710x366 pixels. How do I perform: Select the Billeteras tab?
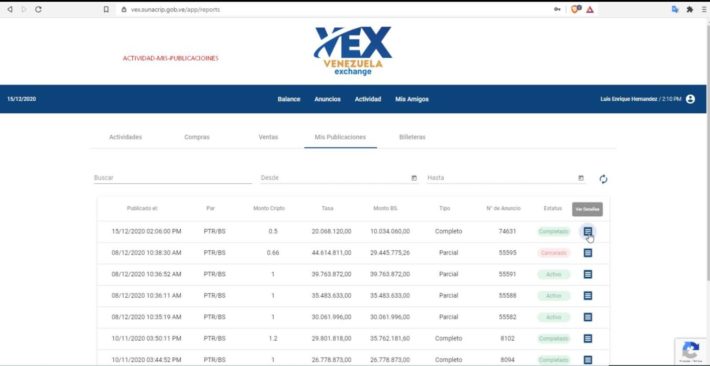(412, 137)
